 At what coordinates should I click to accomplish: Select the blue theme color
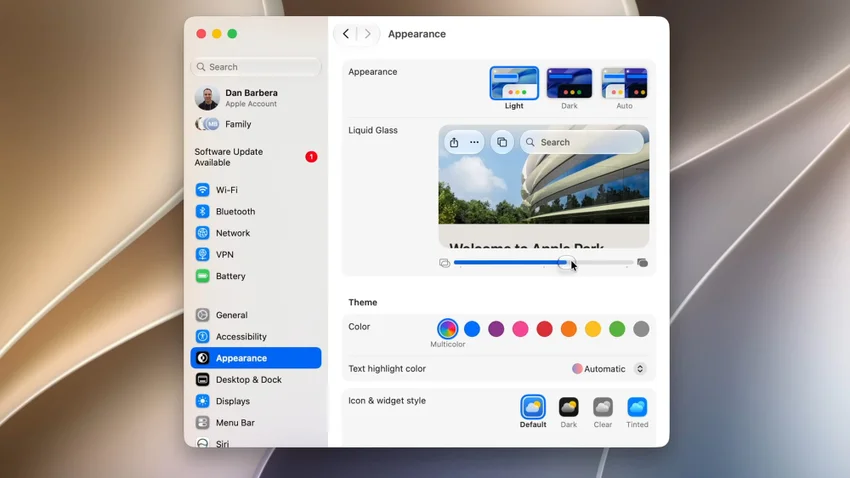click(472, 328)
